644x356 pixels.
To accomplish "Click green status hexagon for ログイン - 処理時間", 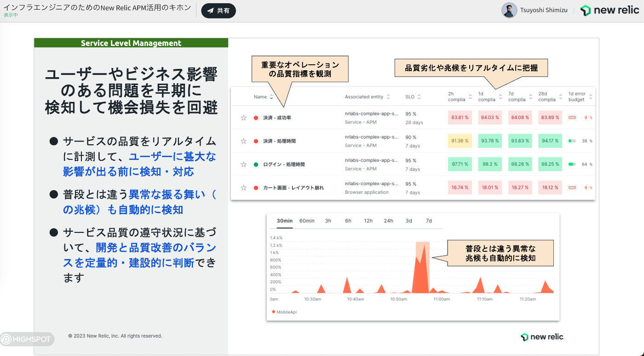I will click(256, 164).
